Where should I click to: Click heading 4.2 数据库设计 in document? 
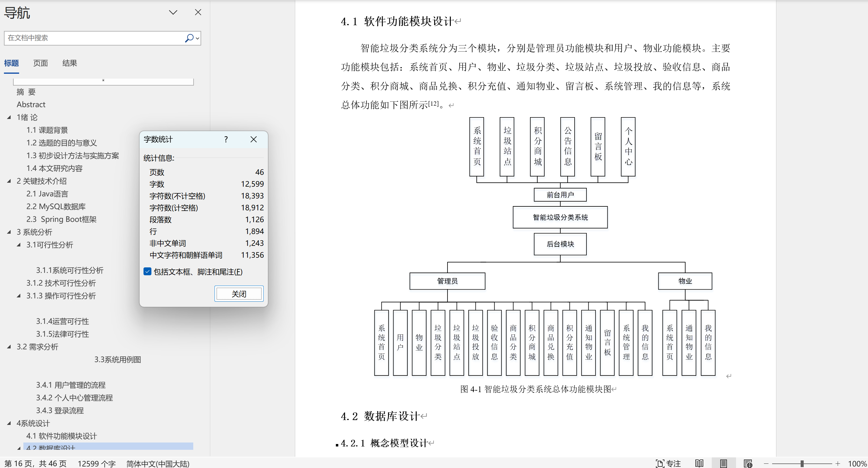click(380, 416)
